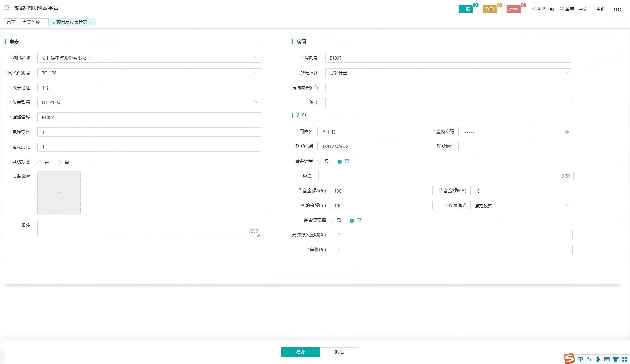Click the 房间 section 备注 input
This screenshot has height=364, width=630.
click(448, 102)
